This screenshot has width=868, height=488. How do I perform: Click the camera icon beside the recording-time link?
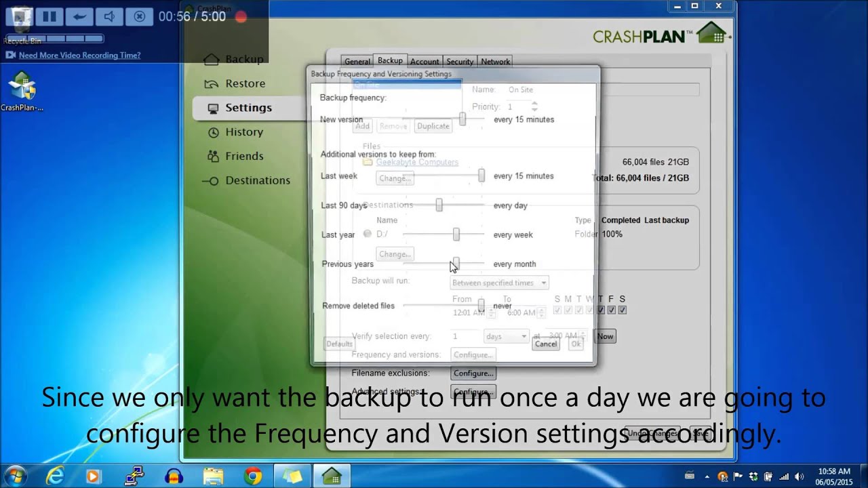coord(10,56)
